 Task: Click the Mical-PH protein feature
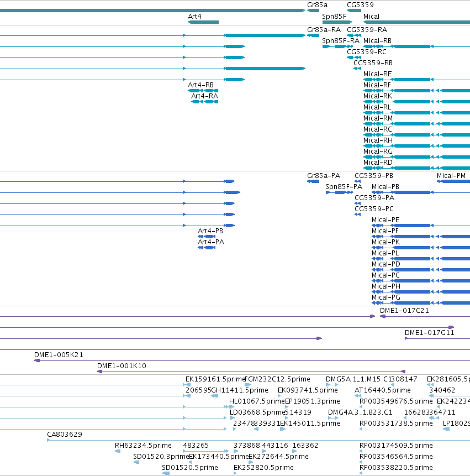(421, 292)
